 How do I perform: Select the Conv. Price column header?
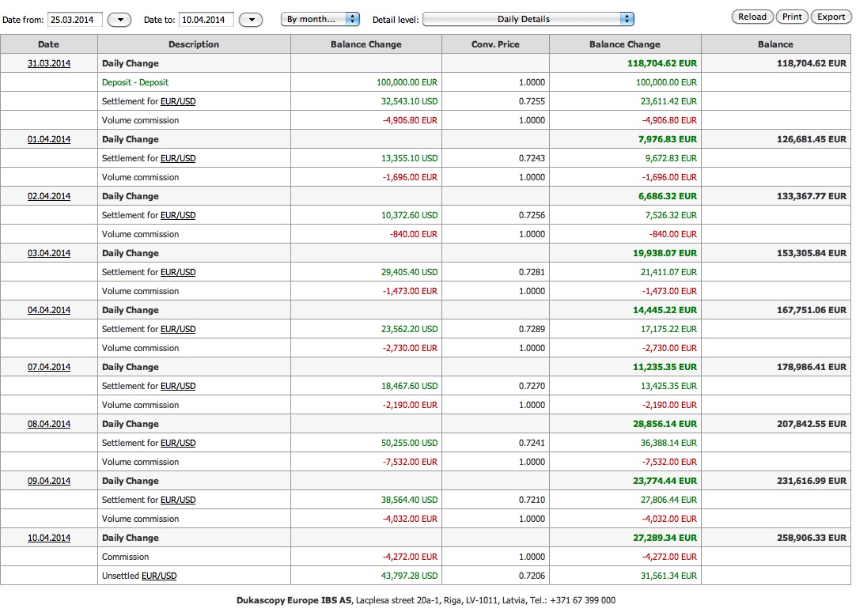click(495, 44)
